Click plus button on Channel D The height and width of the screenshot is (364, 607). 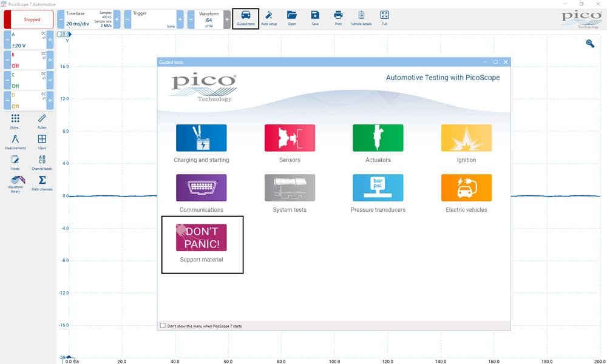point(50,100)
